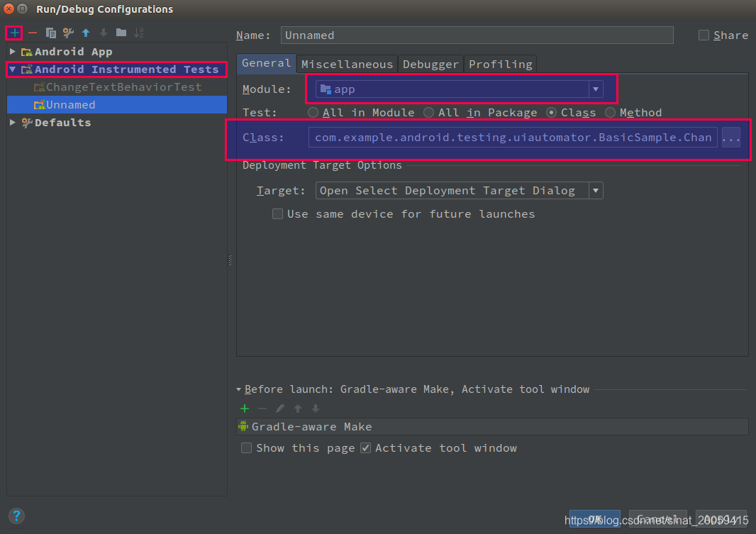Sort configurations alphabetically

(139, 33)
